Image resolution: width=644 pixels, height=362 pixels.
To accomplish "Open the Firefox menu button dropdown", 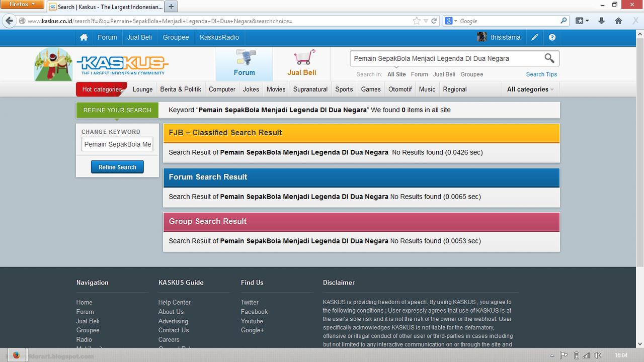I will [x=23, y=5].
